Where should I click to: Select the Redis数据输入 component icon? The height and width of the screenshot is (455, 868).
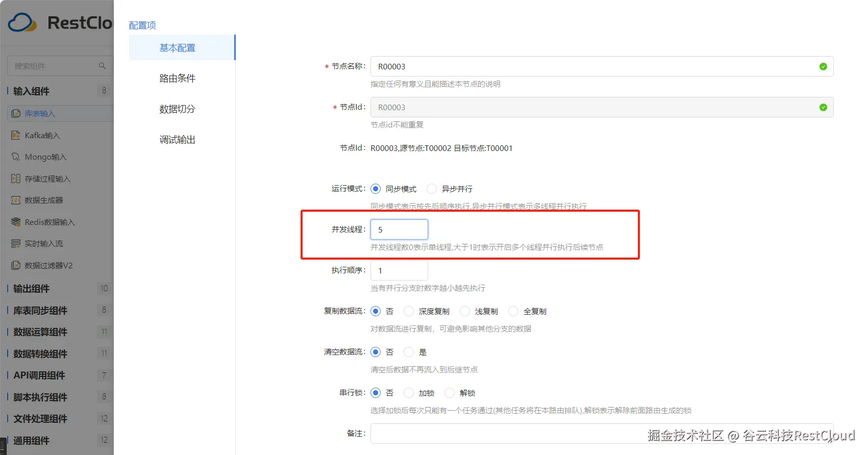pyautogui.click(x=16, y=222)
